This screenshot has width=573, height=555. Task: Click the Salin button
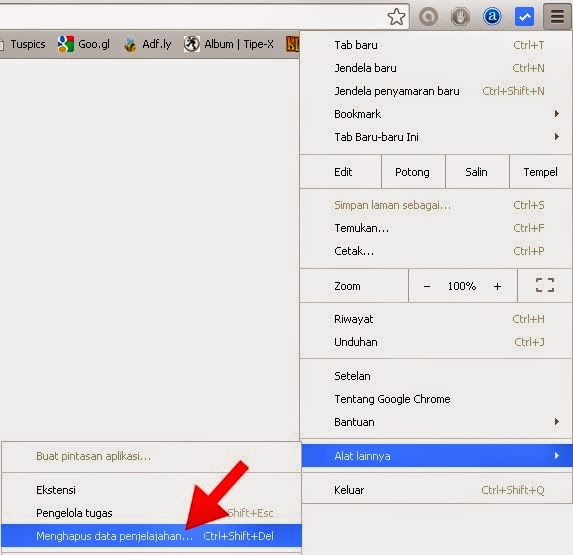tap(477, 172)
